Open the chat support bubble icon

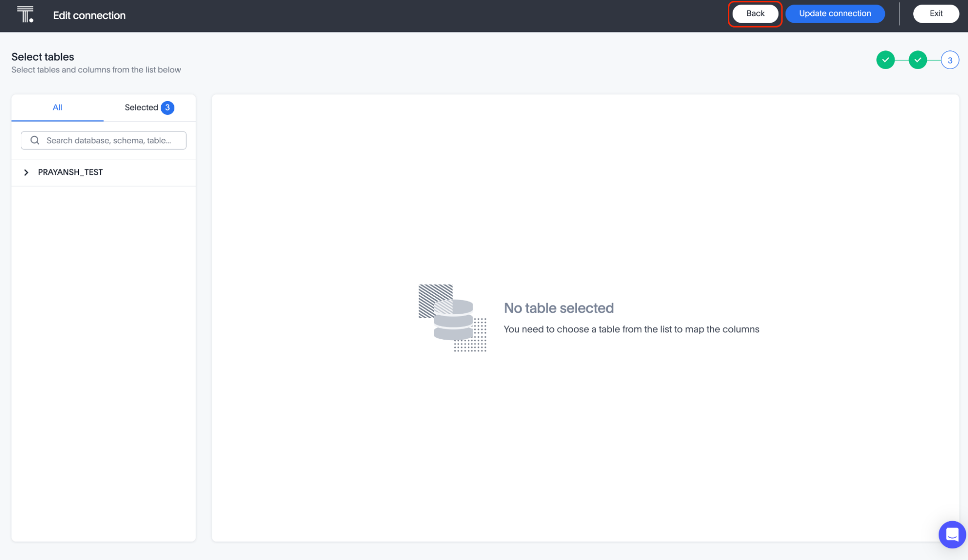tap(952, 534)
